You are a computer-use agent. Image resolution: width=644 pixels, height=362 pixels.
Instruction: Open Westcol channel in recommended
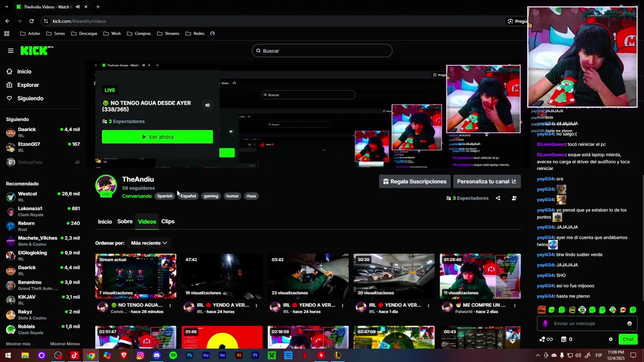43,197
